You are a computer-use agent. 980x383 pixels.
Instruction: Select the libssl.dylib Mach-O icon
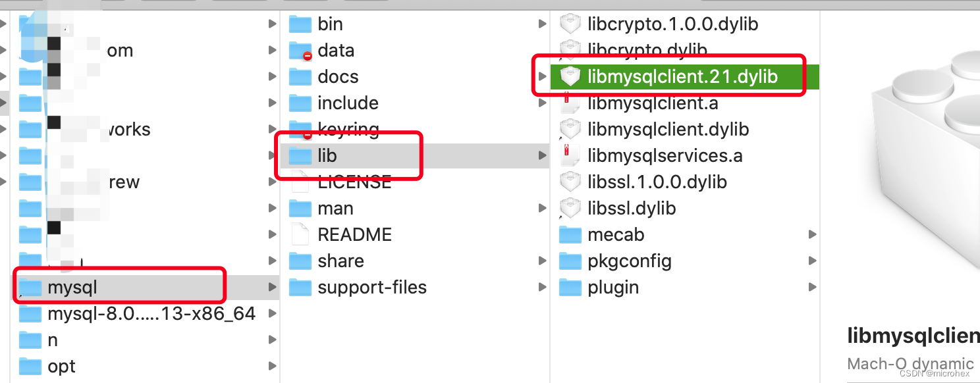click(570, 208)
